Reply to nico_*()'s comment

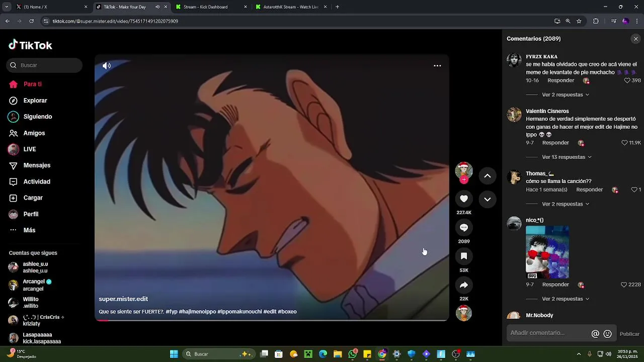555,285
